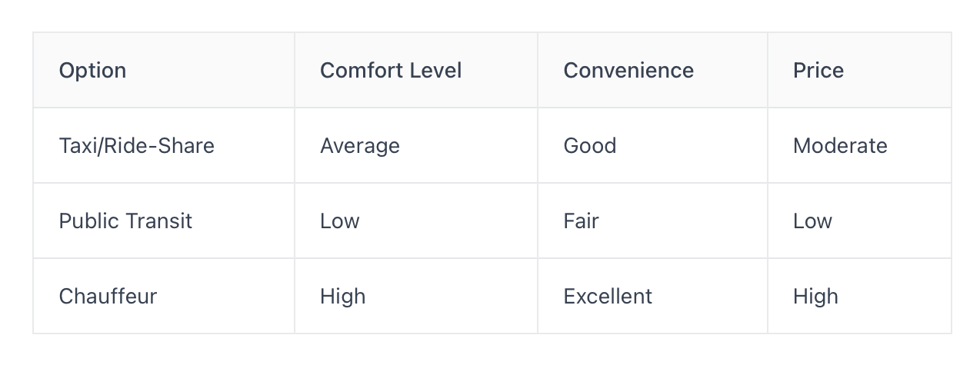Click the Comfort Level column header
The height and width of the screenshot is (365, 980).
coord(391,71)
